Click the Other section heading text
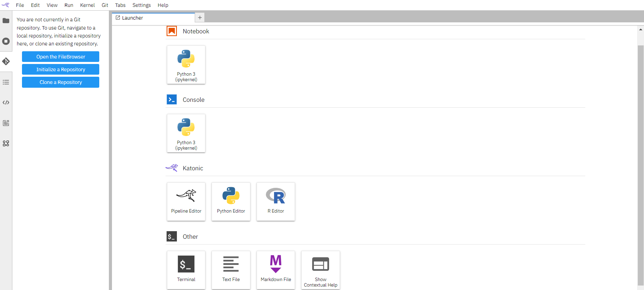The image size is (644, 290). click(x=190, y=237)
